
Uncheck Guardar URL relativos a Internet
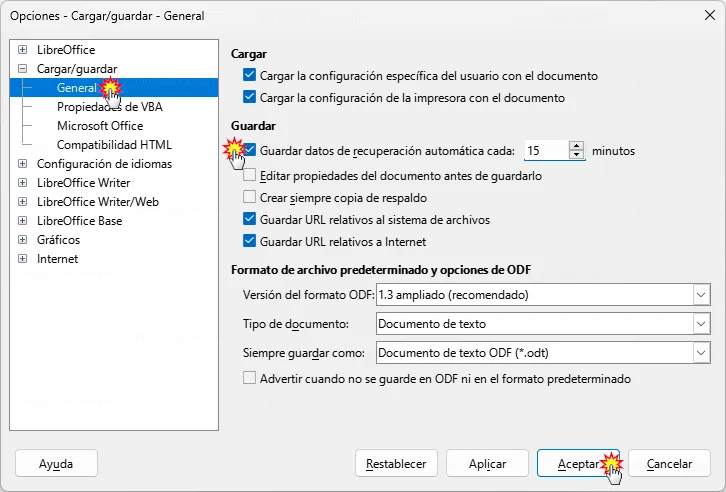tap(250, 241)
